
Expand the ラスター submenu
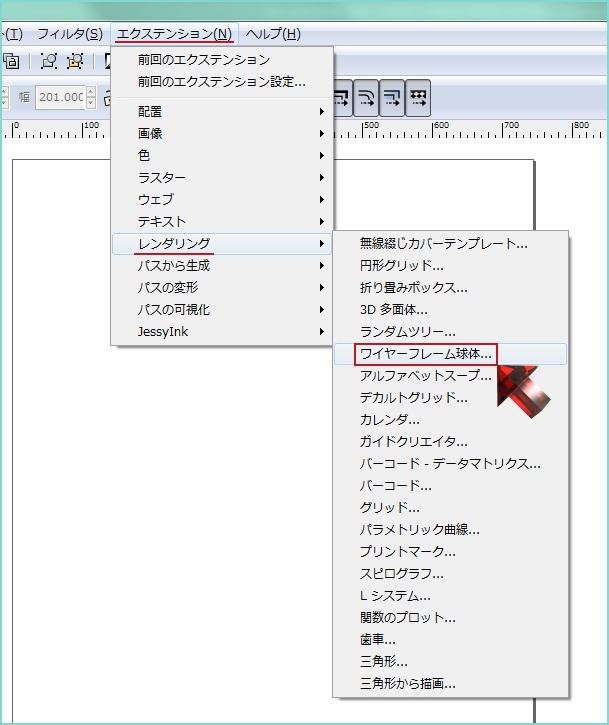(221, 178)
